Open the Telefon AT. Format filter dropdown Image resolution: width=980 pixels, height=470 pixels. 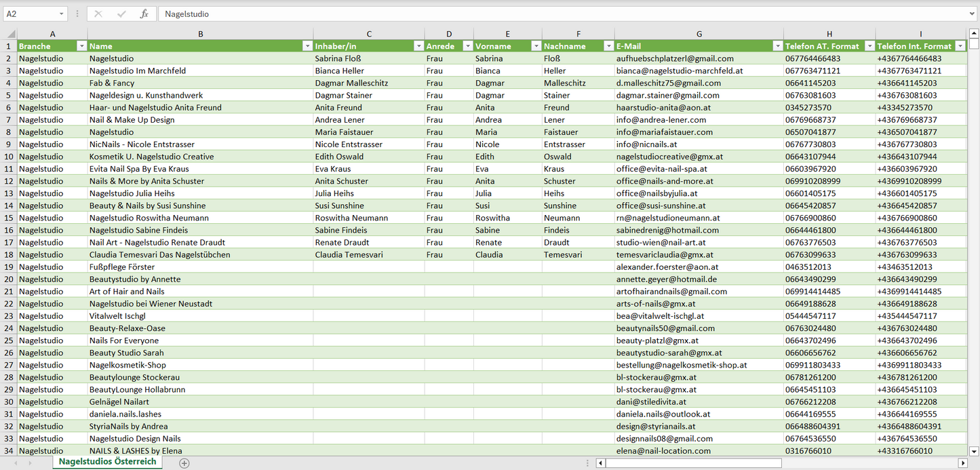(x=869, y=46)
